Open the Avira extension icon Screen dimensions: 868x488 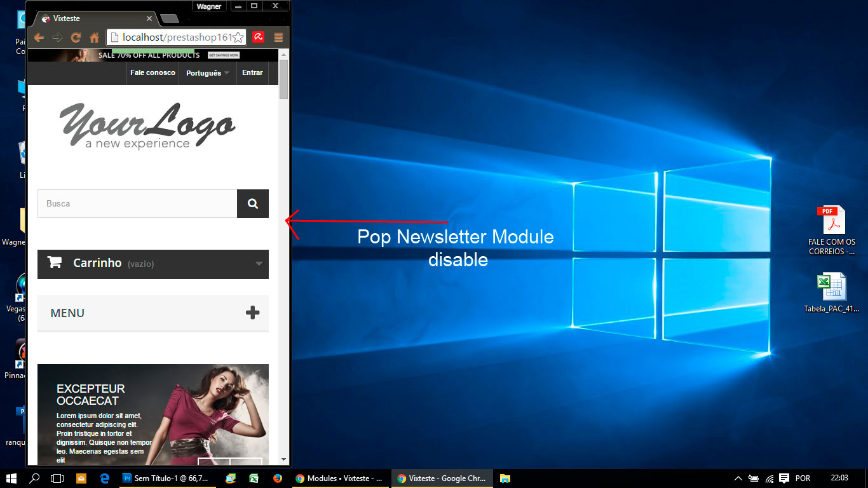[258, 37]
